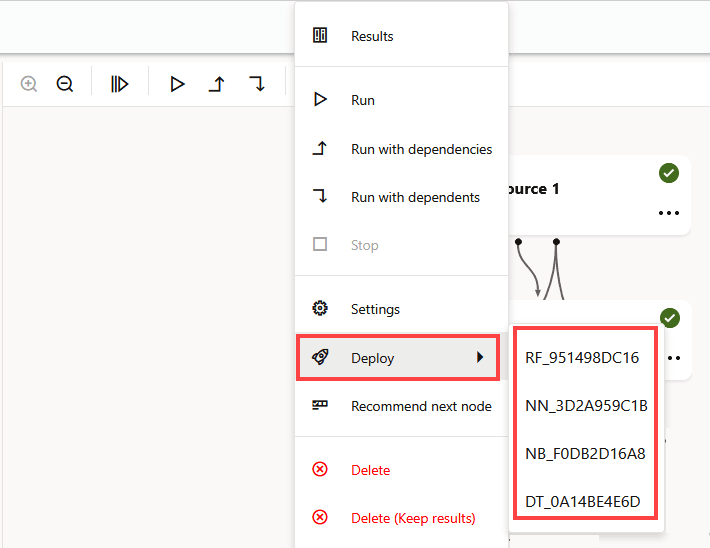Open the lower node ellipsis menu
Viewport: 710px width, 548px height.
[x=673, y=358]
